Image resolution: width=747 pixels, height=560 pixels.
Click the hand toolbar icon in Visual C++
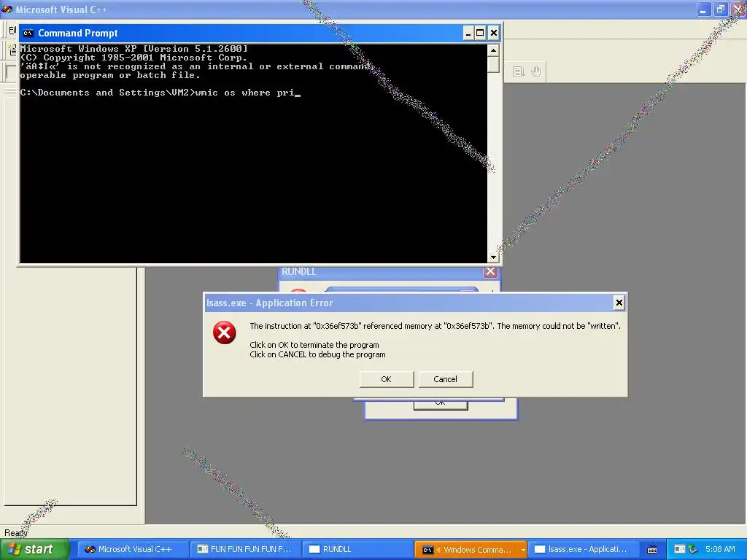[x=536, y=72]
